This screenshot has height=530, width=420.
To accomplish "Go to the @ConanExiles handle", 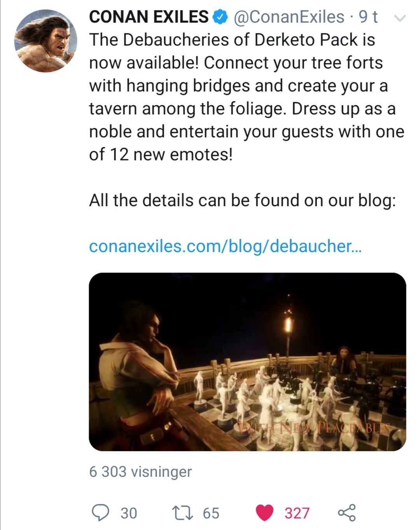I will 289,17.
